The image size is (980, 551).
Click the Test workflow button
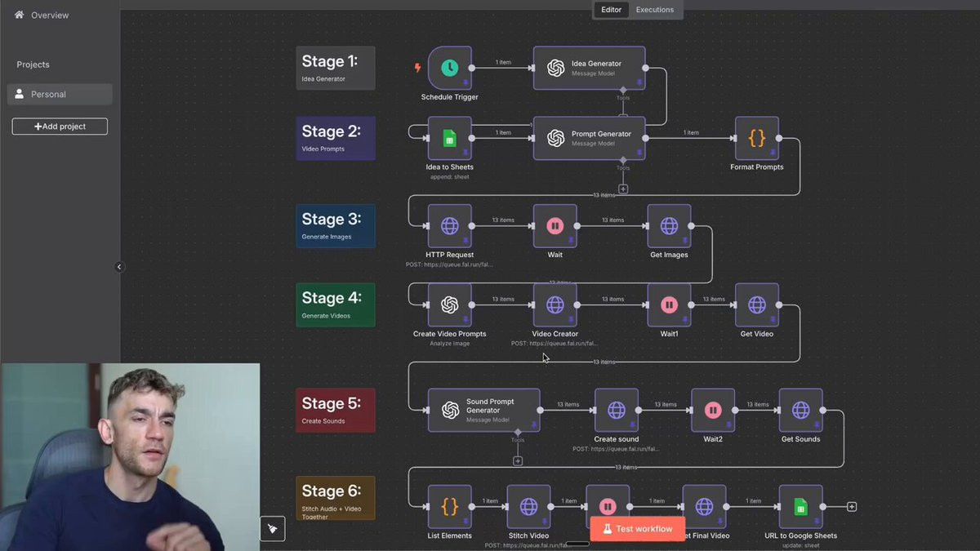coord(636,529)
